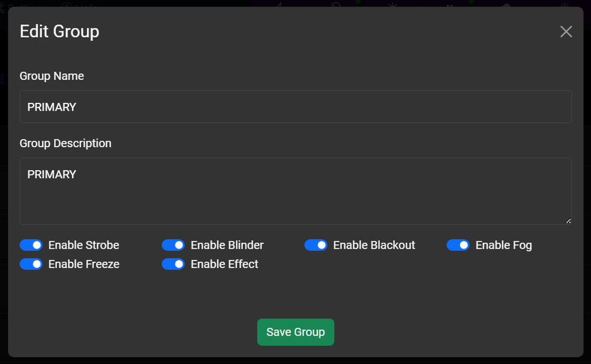
Task: Click the leaf icon on the top bar
Action: pos(335,4)
